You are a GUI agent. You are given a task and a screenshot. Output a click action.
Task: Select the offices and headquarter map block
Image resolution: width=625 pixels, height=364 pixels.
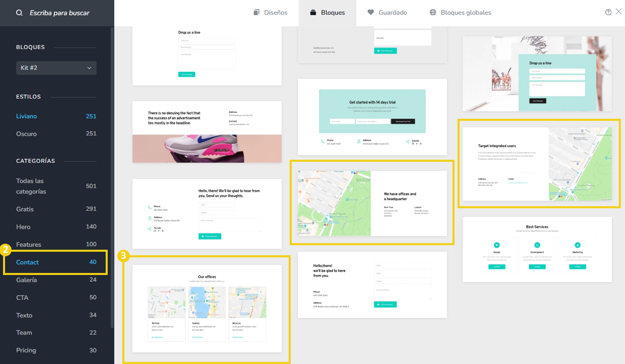(372, 203)
